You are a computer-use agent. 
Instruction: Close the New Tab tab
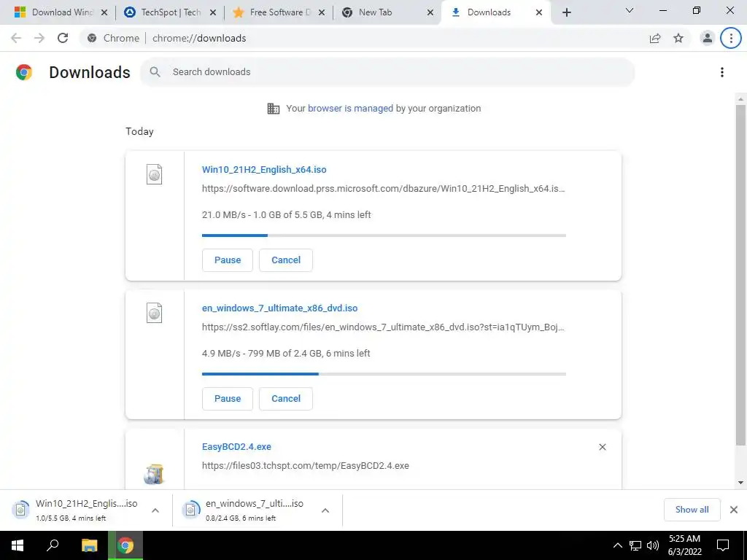coord(430,12)
